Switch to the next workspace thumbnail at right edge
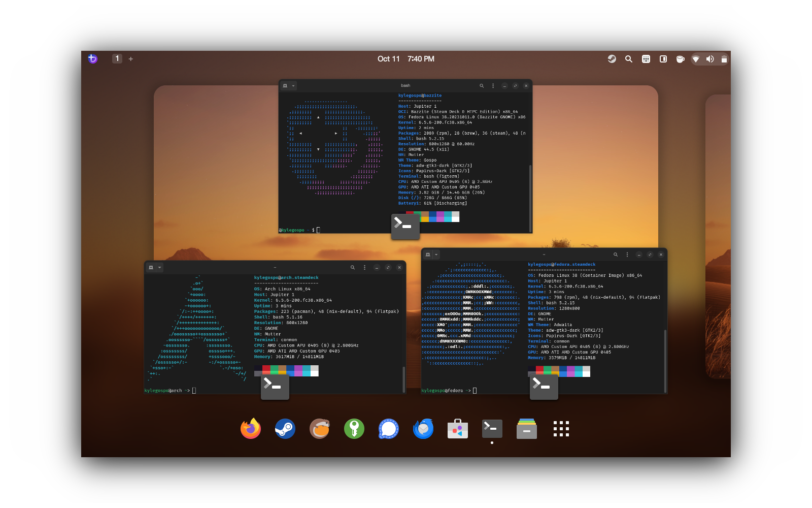The width and height of the screenshot is (812, 508). pyautogui.click(x=718, y=236)
